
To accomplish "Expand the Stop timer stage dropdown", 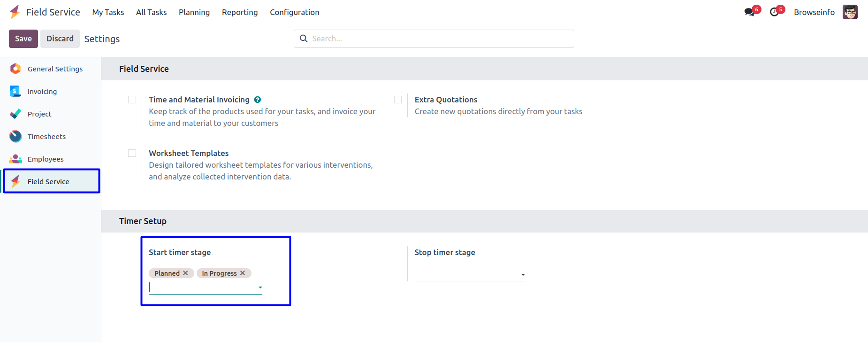I will click(523, 274).
